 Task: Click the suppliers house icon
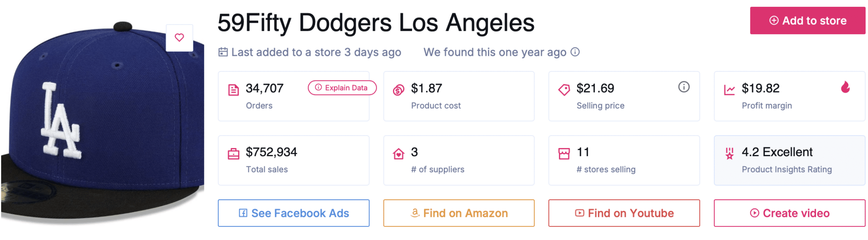(x=398, y=154)
